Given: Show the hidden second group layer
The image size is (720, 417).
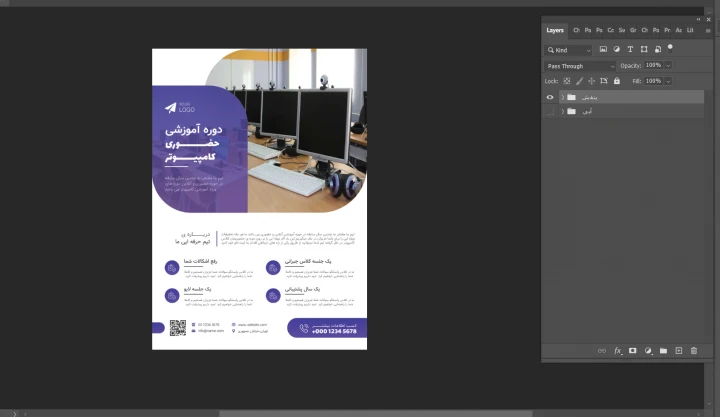Looking at the screenshot, I should point(550,111).
